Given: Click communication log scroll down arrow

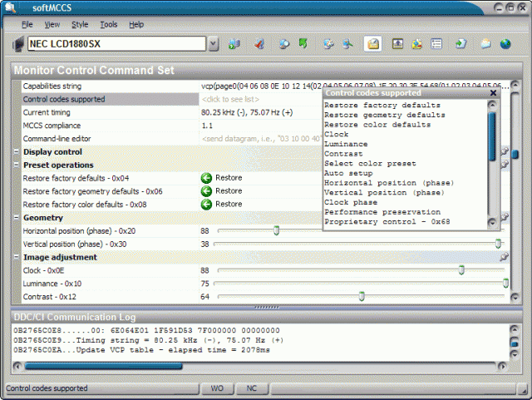Looking at the screenshot, I should click(x=515, y=354).
